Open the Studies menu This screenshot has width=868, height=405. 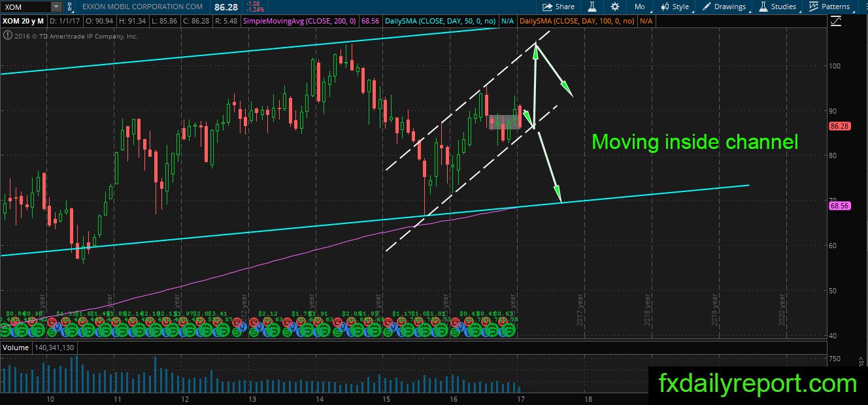click(777, 7)
